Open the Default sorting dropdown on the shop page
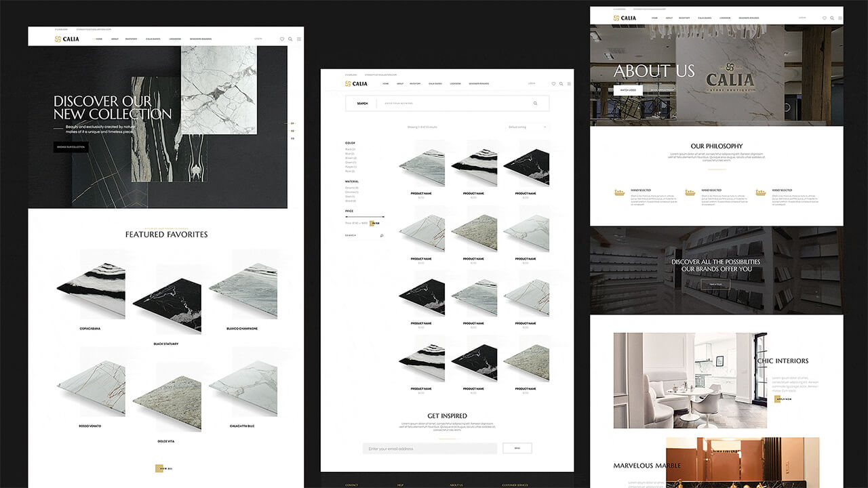 coord(527,127)
